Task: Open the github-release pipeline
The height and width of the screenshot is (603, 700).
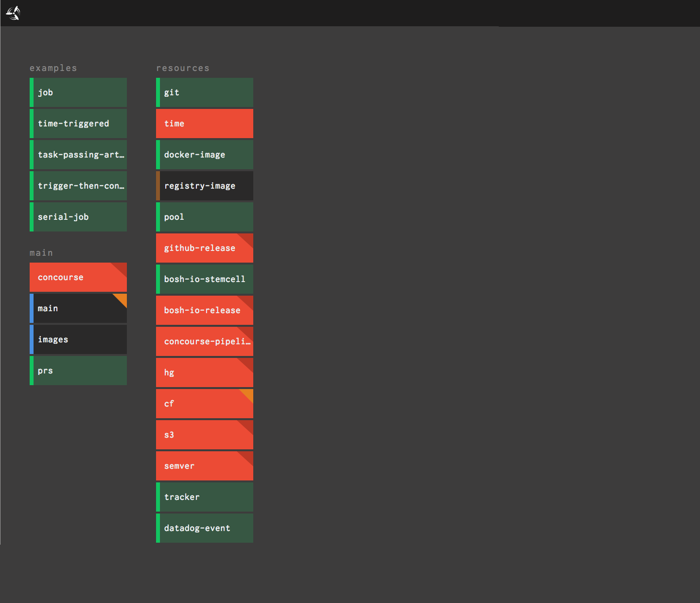Action: click(x=204, y=248)
